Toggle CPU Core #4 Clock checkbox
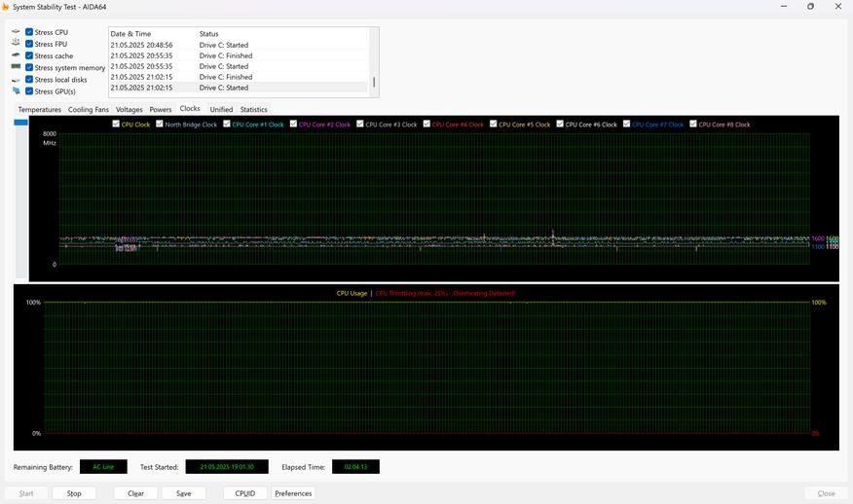This screenshot has height=504, width=853. (x=426, y=124)
